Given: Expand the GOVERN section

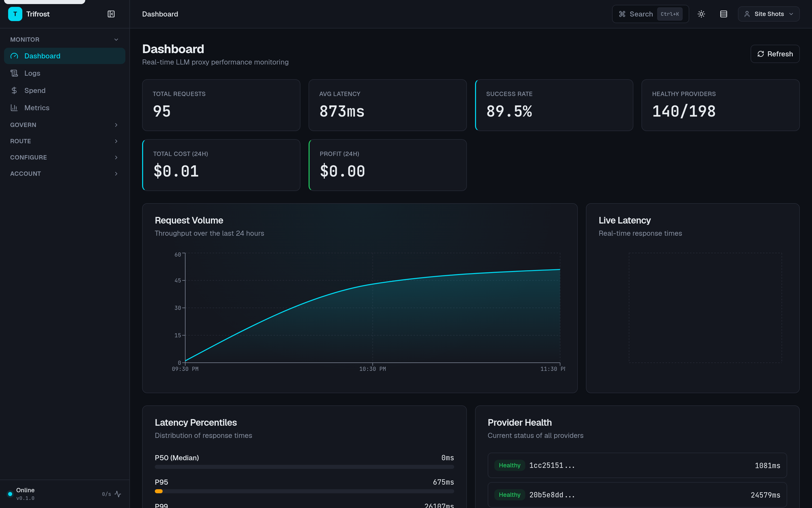Looking at the screenshot, I should click(64, 125).
